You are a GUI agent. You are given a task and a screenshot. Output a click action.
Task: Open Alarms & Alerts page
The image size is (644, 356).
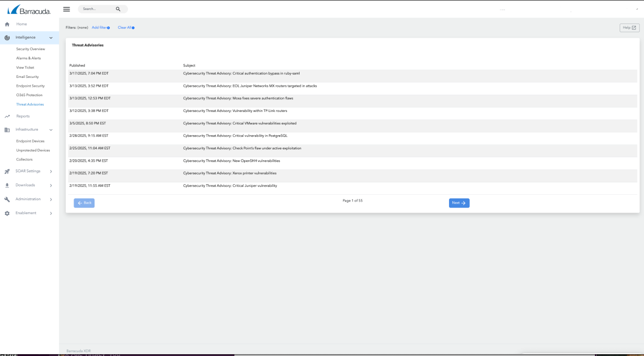(28, 58)
